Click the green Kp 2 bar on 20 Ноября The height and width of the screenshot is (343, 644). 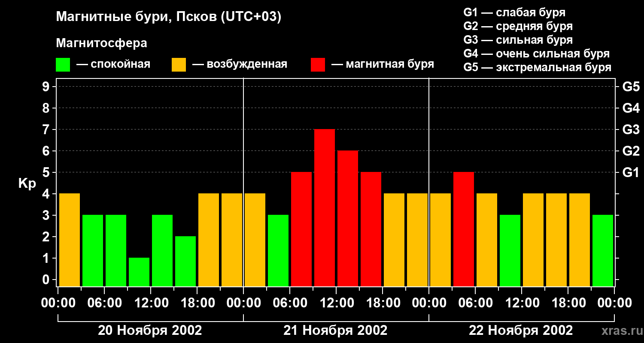click(x=185, y=261)
